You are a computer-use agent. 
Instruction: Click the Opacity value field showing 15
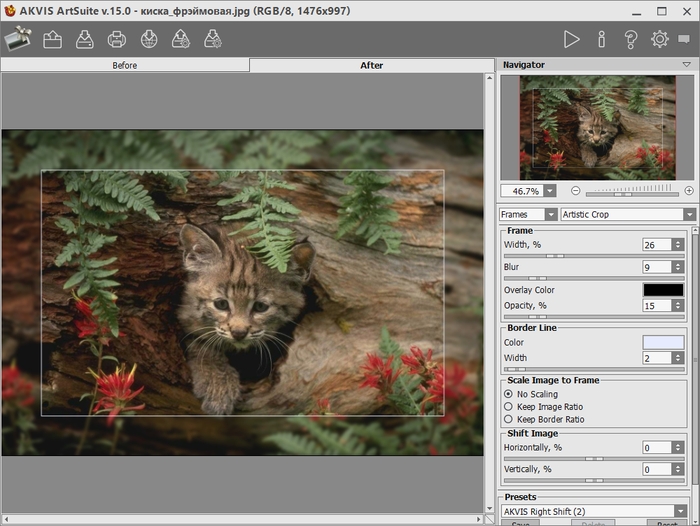pos(657,306)
